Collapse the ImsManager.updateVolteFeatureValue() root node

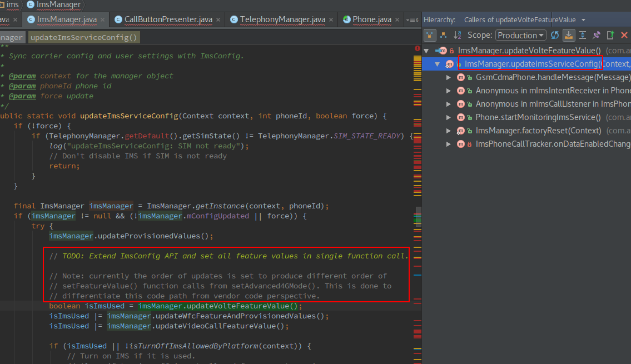point(426,51)
